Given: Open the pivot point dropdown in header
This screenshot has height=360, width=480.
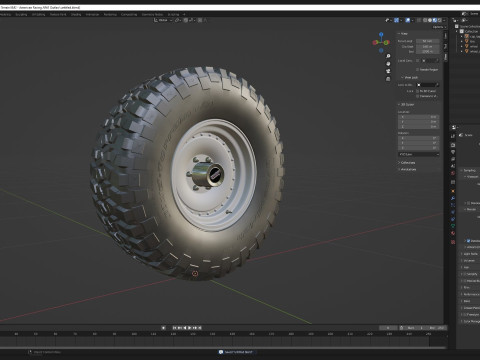Looking at the screenshot, I should click(x=178, y=20).
